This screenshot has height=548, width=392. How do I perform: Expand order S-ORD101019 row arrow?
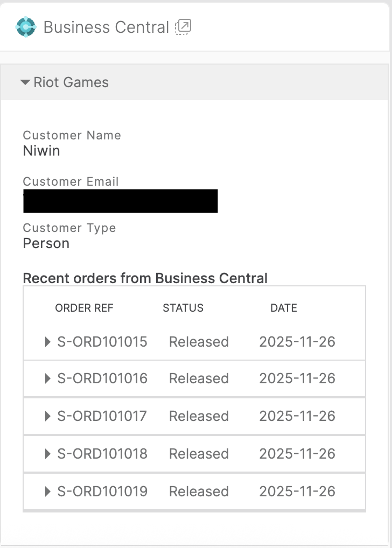48,491
